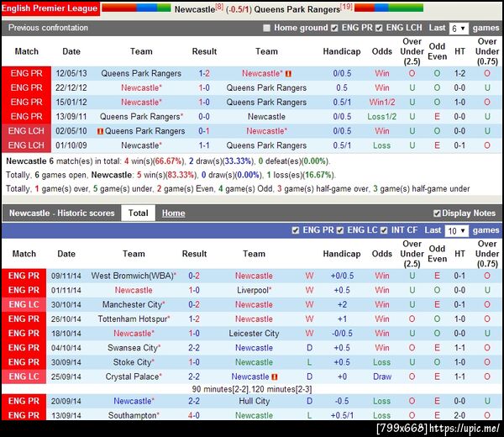The height and width of the screenshot is (437, 504).
Task: Click Southampton team name
Action: 134,415
